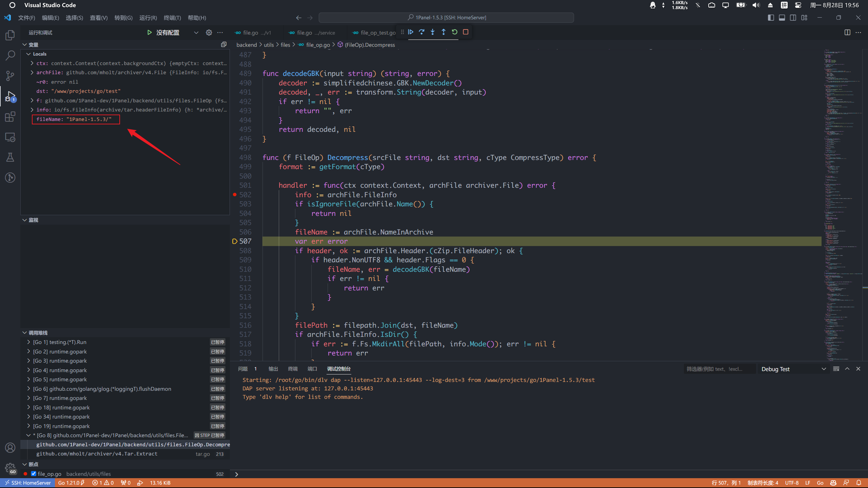Open the Testing flask icon
Image resolution: width=868 pixels, height=488 pixels.
(x=10, y=157)
